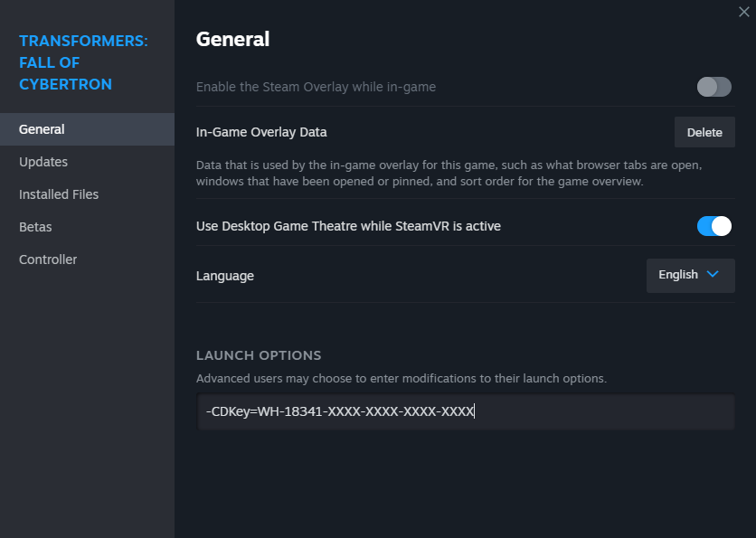Click the "Advanced users may choose" hint text
756x538 pixels.
click(401, 378)
